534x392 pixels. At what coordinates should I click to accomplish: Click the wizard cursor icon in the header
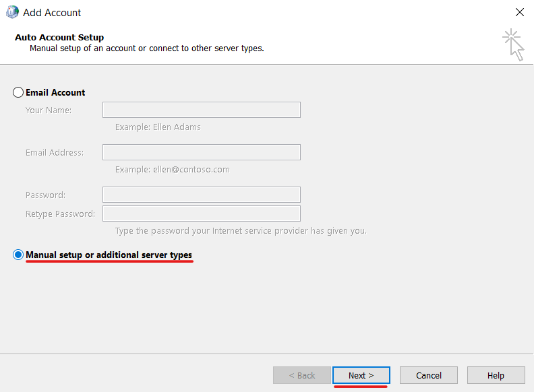coord(514,44)
